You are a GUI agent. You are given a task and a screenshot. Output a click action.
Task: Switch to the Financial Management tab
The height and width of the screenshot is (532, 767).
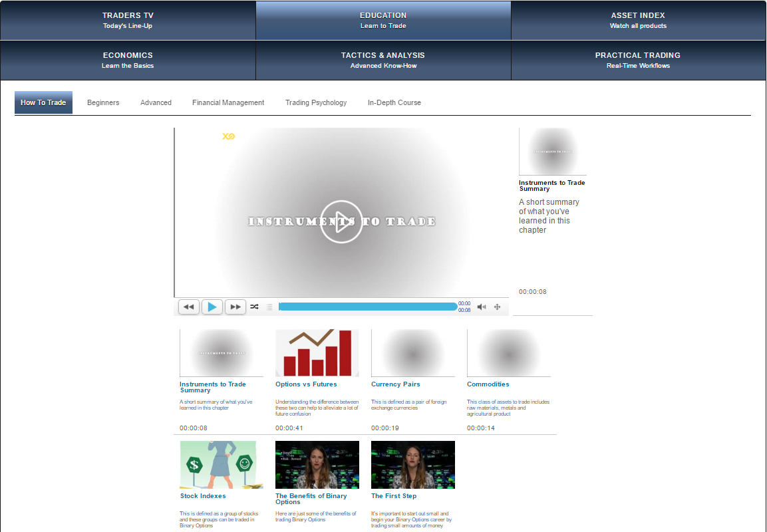[x=228, y=102]
